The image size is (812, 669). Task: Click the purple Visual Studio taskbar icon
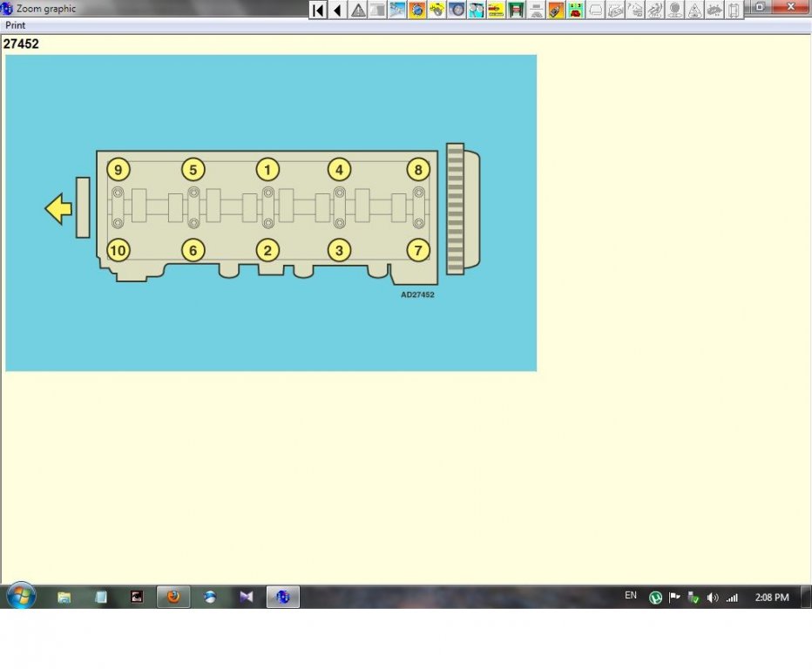(x=246, y=597)
